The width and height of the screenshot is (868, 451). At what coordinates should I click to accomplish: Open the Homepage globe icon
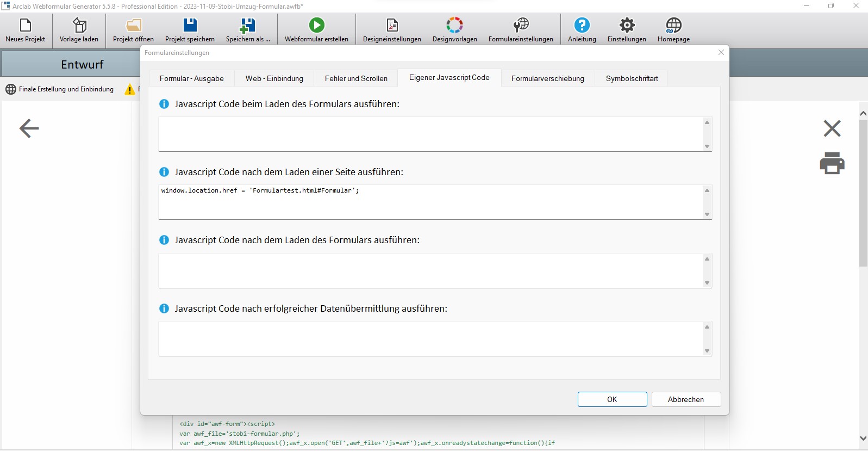pyautogui.click(x=673, y=26)
